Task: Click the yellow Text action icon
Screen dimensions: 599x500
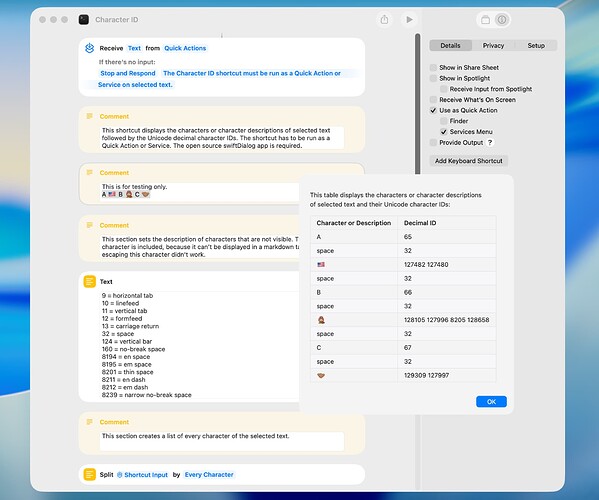Action: [89, 282]
